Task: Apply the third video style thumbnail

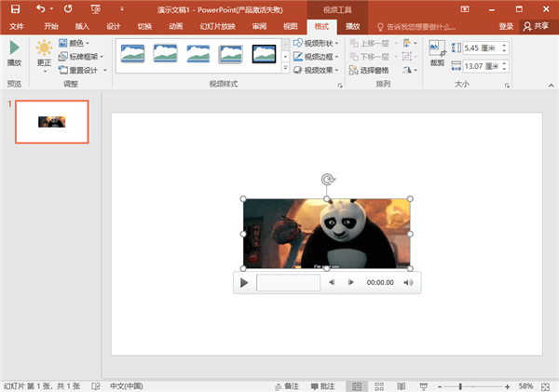Action: pos(198,54)
